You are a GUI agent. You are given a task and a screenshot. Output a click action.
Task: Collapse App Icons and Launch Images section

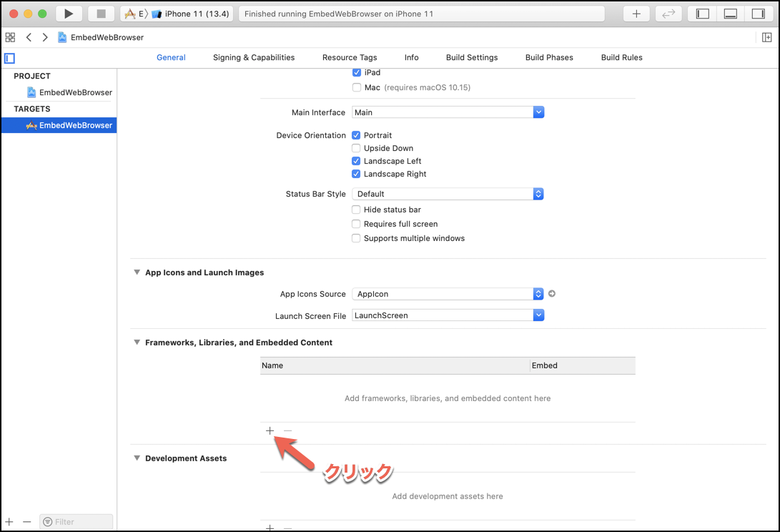tap(137, 272)
